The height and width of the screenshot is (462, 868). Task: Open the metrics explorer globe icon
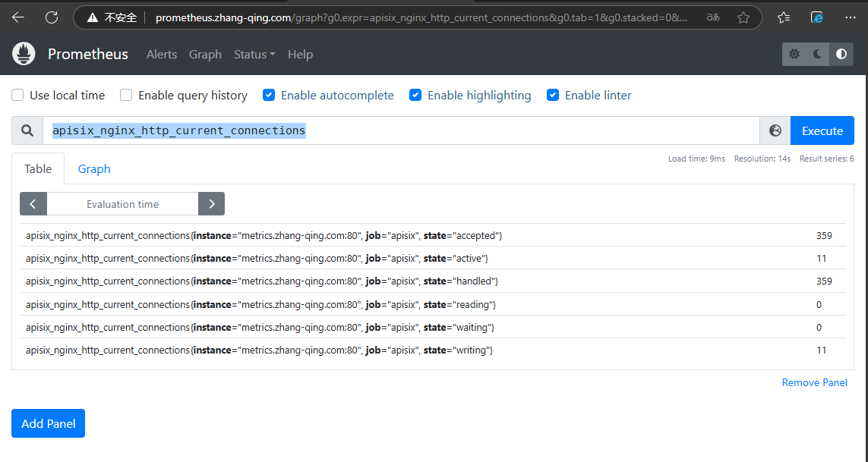point(775,130)
